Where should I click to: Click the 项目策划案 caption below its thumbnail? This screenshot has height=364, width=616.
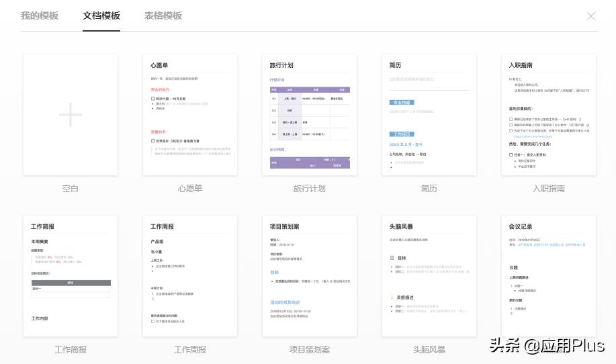310,349
